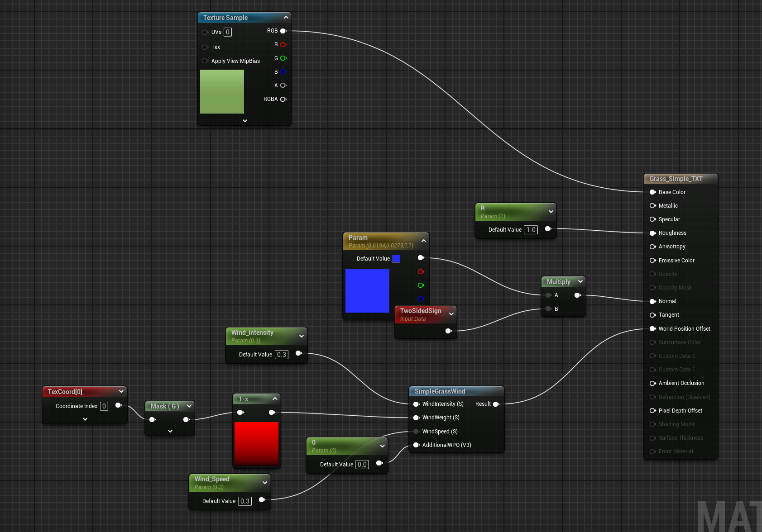Click the red 1-x node preview

256,443
